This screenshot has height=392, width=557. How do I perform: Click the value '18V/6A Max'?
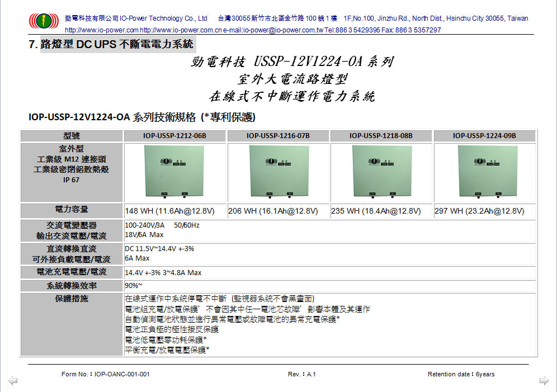[144, 235]
